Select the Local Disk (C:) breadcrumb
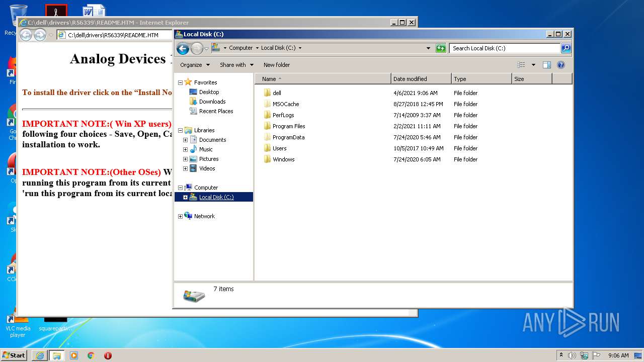 pos(278,48)
